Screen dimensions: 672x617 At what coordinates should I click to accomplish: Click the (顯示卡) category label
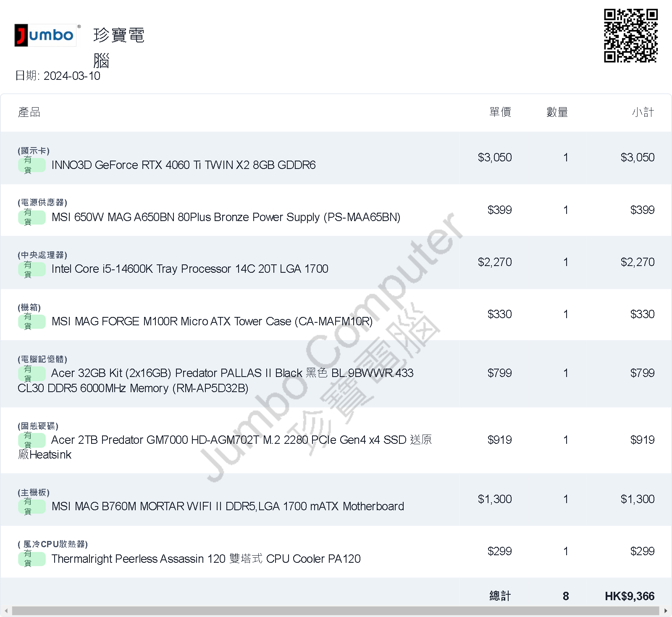point(34,151)
